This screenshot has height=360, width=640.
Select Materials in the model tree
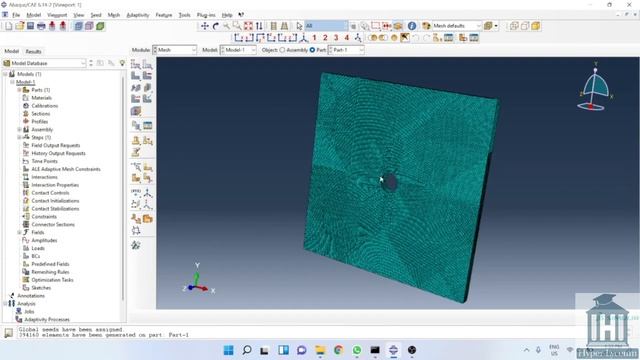click(42, 98)
